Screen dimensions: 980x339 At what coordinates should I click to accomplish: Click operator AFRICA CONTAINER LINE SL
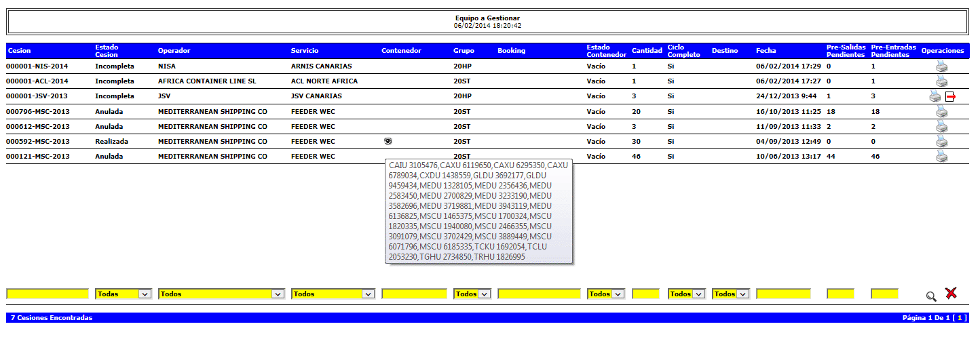[206, 81]
